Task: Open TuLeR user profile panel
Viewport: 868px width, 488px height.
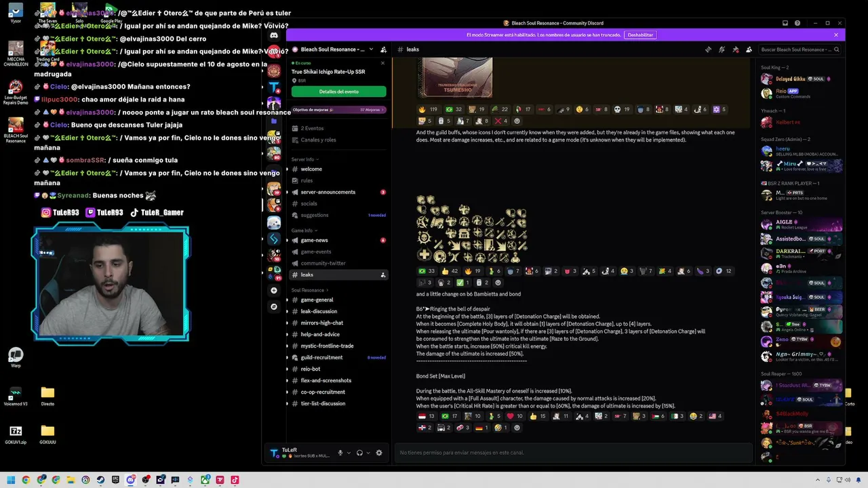Action: coord(300,453)
